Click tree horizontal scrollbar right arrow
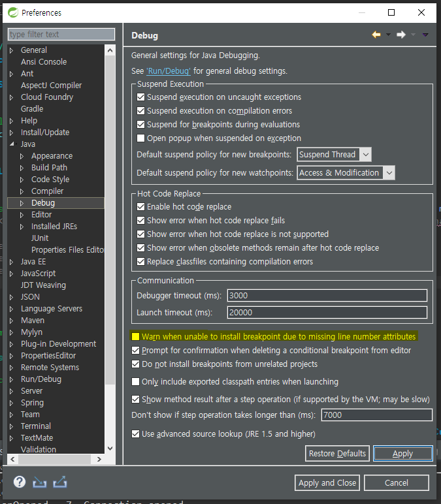This screenshot has width=441, height=504. tap(99, 460)
